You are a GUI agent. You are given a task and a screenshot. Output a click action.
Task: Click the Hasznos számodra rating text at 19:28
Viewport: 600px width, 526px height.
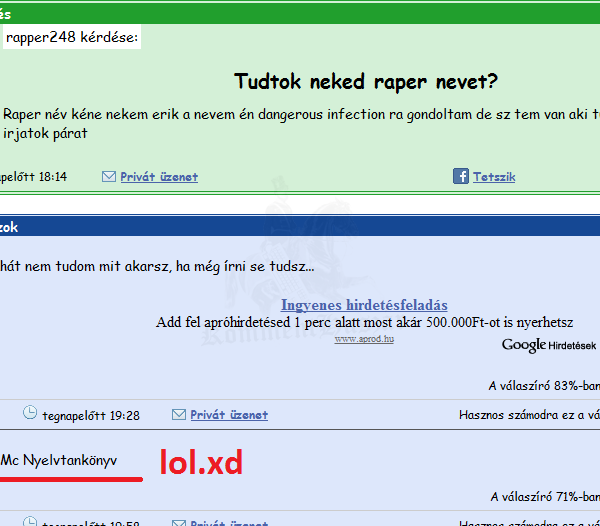click(528, 414)
